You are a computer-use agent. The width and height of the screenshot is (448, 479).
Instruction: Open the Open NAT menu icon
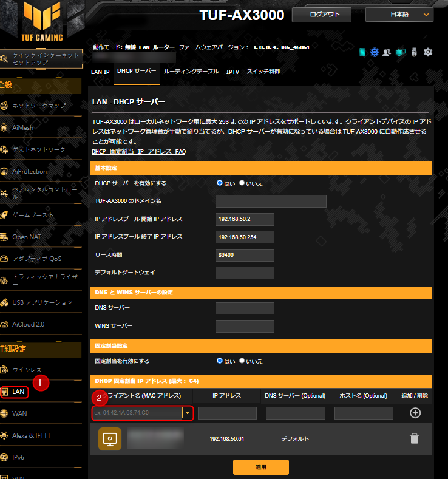pyautogui.click(x=4, y=237)
